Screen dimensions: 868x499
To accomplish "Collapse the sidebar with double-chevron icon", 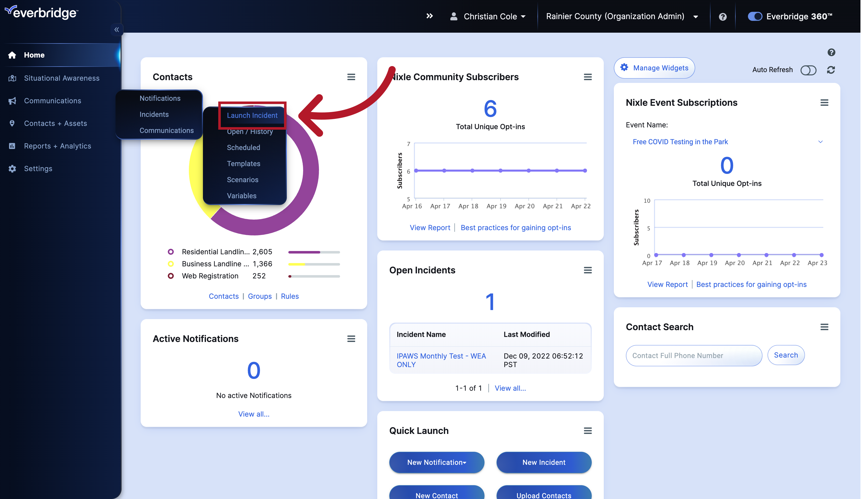I will pos(117,30).
